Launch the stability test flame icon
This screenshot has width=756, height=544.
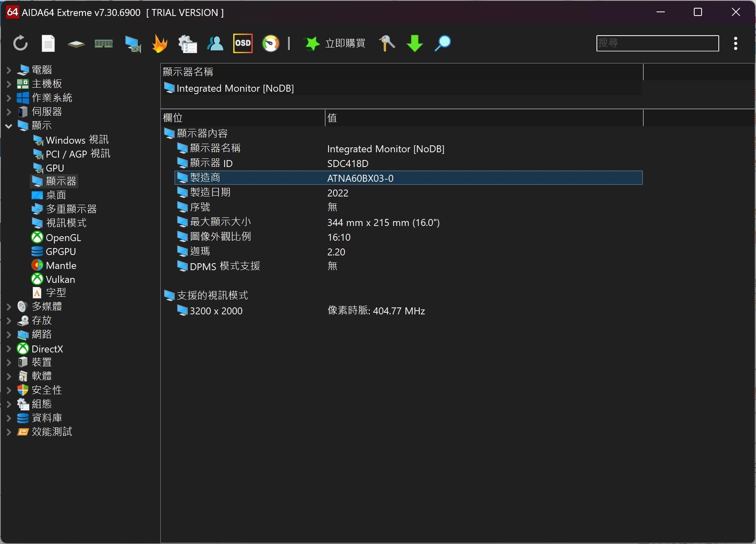click(x=160, y=43)
